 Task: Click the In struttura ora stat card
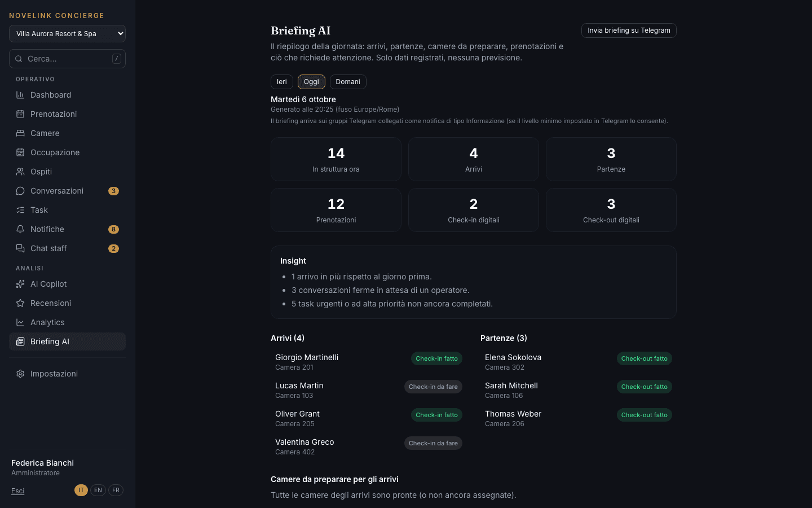[x=336, y=159]
